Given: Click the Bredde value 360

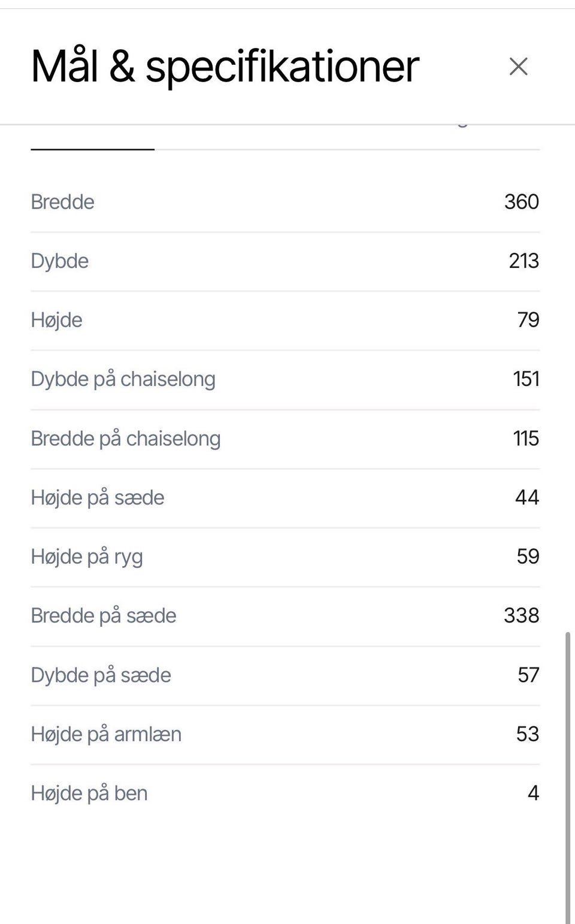Looking at the screenshot, I should pyautogui.click(x=522, y=202).
